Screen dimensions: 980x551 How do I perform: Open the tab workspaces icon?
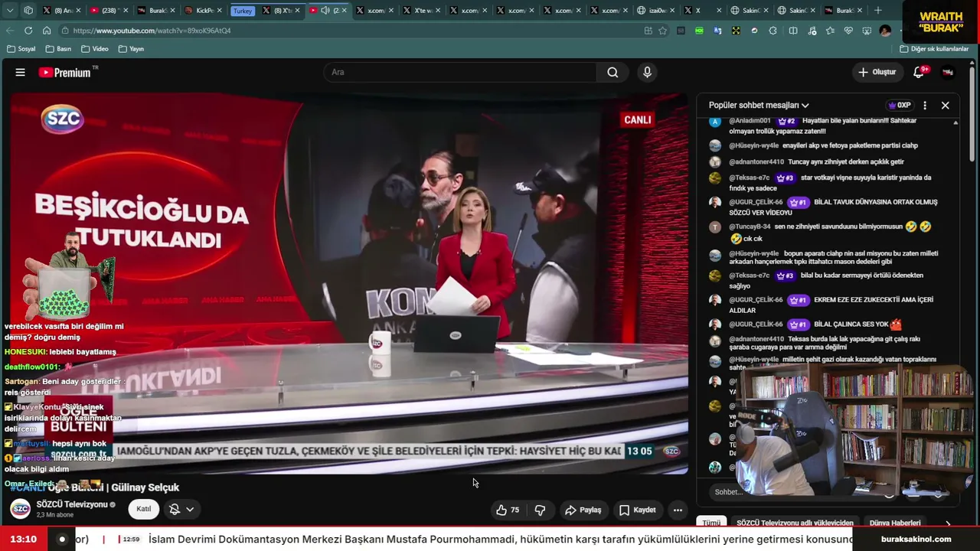pyautogui.click(x=28, y=11)
